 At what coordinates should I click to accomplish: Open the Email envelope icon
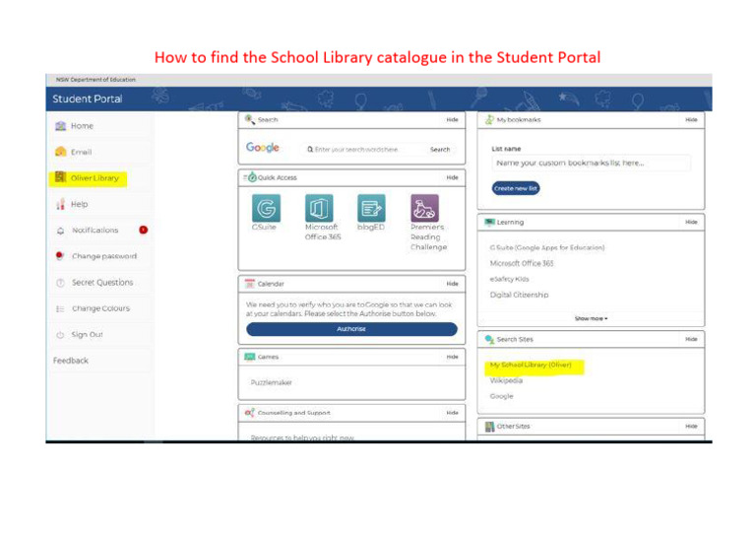60,152
